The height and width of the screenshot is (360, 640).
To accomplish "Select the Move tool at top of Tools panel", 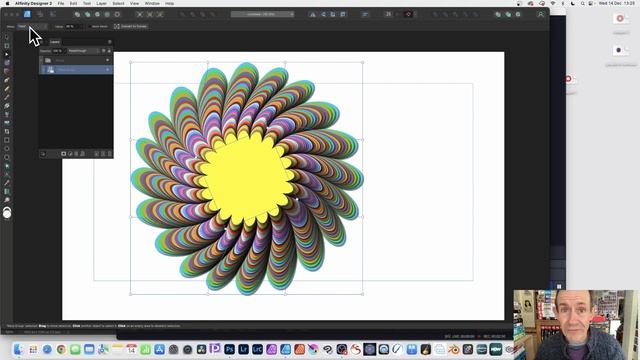I will tap(7, 37).
